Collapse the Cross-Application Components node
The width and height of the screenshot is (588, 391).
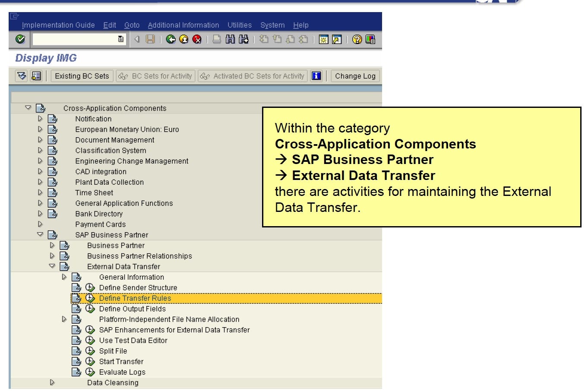(x=28, y=108)
